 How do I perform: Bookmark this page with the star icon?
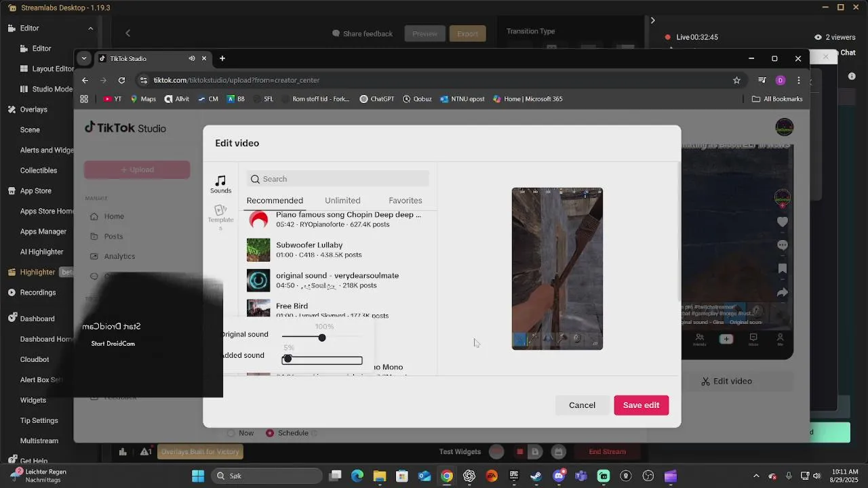(736, 80)
